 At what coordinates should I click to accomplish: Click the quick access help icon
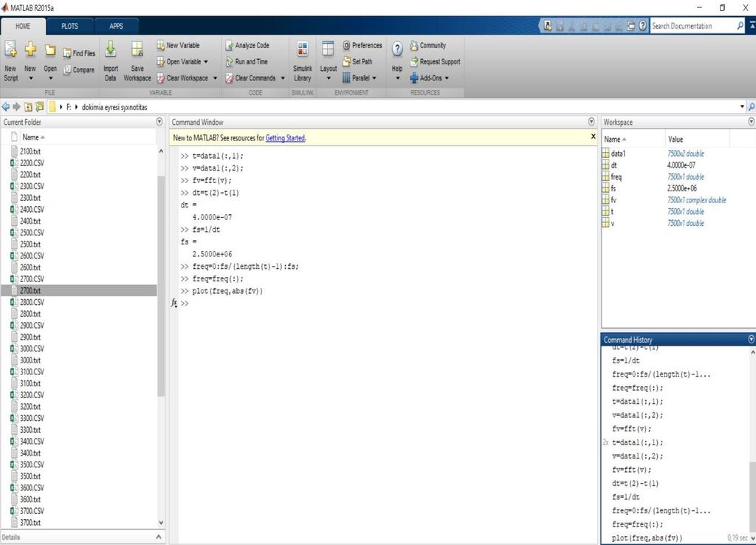pyautogui.click(x=643, y=26)
